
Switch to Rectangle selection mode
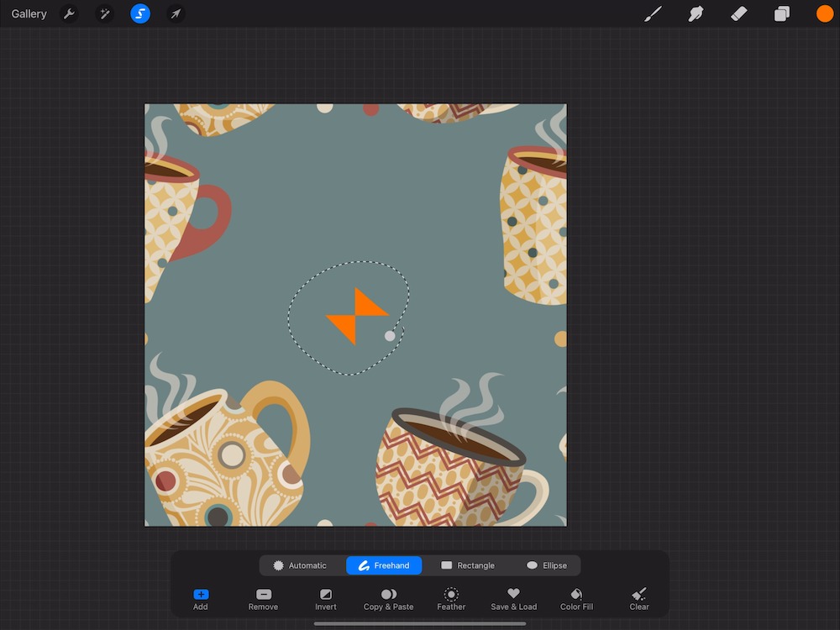(x=468, y=565)
